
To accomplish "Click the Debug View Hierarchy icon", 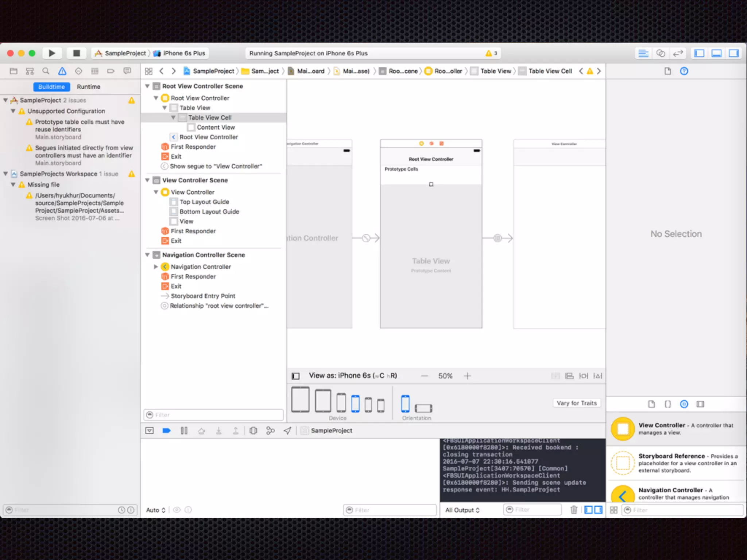I will tap(253, 431).
